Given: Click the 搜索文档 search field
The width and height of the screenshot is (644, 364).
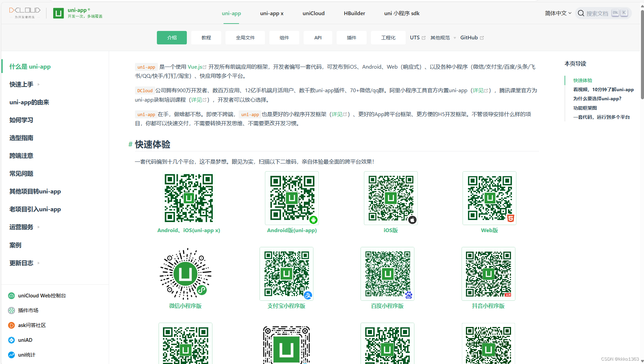Looking at the screenshot, I should [603, 13].
